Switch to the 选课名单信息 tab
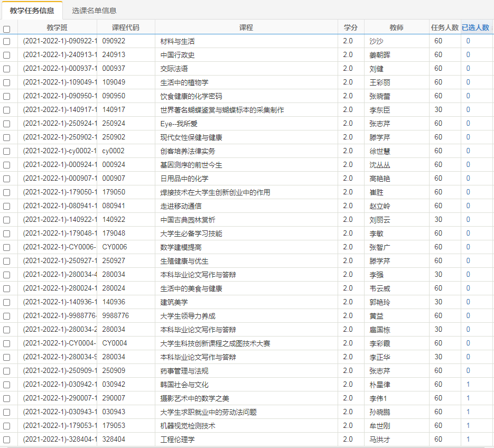 coord(94,11)
